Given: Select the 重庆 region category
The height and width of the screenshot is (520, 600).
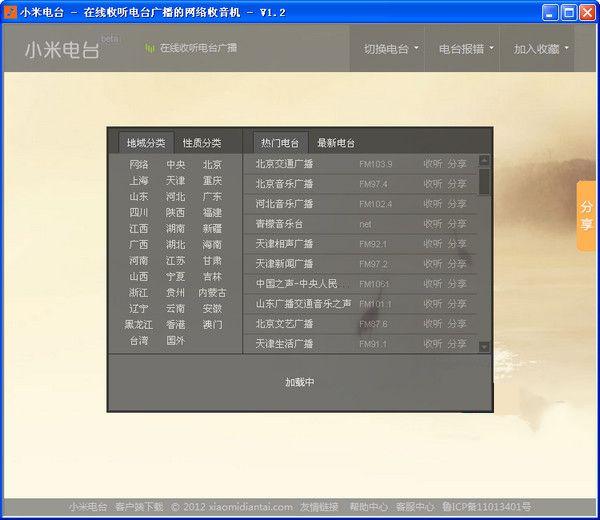Looking at the screenshot, I should (212, 181).
